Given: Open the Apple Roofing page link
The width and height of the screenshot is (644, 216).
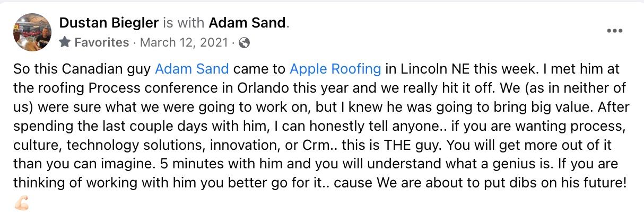Looking at the screenshot, I should (335, 69).
